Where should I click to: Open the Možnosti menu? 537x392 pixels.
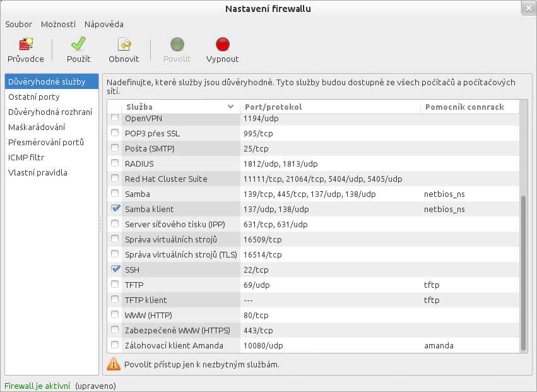58,24
